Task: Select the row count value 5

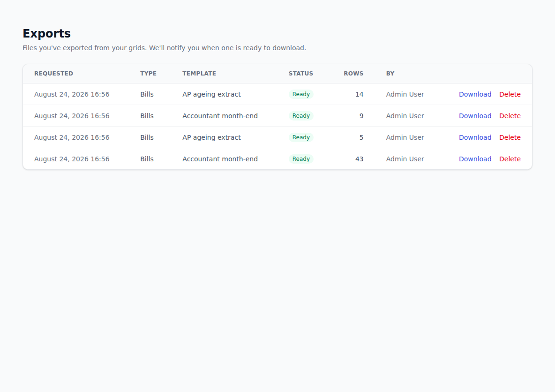Action: coord(361,137)
